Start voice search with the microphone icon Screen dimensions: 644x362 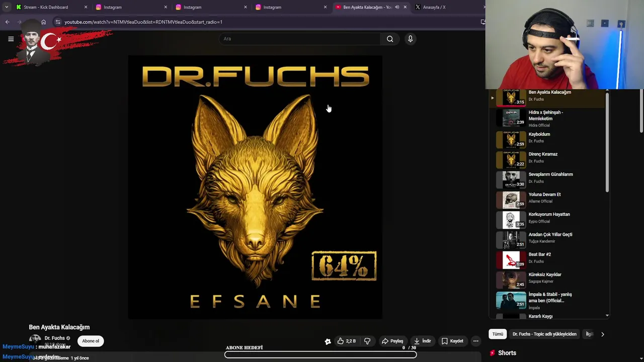click(x=410, y=39)
